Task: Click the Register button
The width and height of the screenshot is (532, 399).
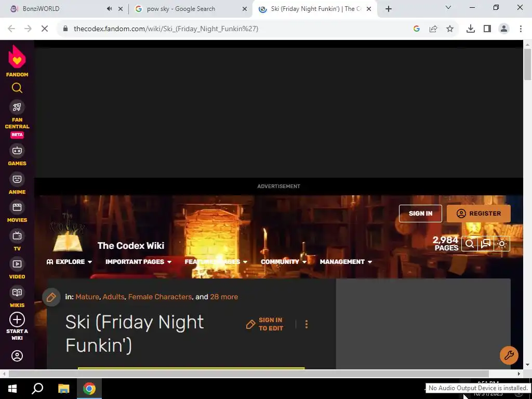Action: (x=478, y=214)
